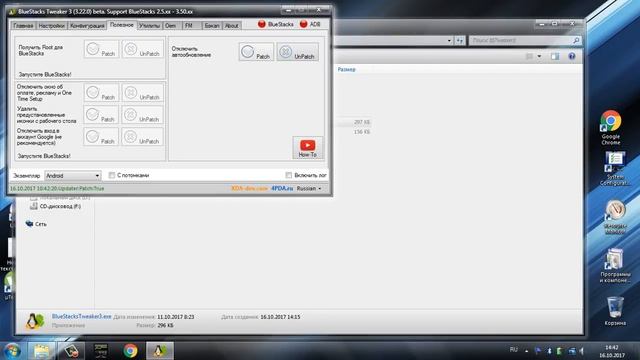Screen dimensions: 640x360
Task: Open the Explorer view options arrow
Action: coord(539,56)
